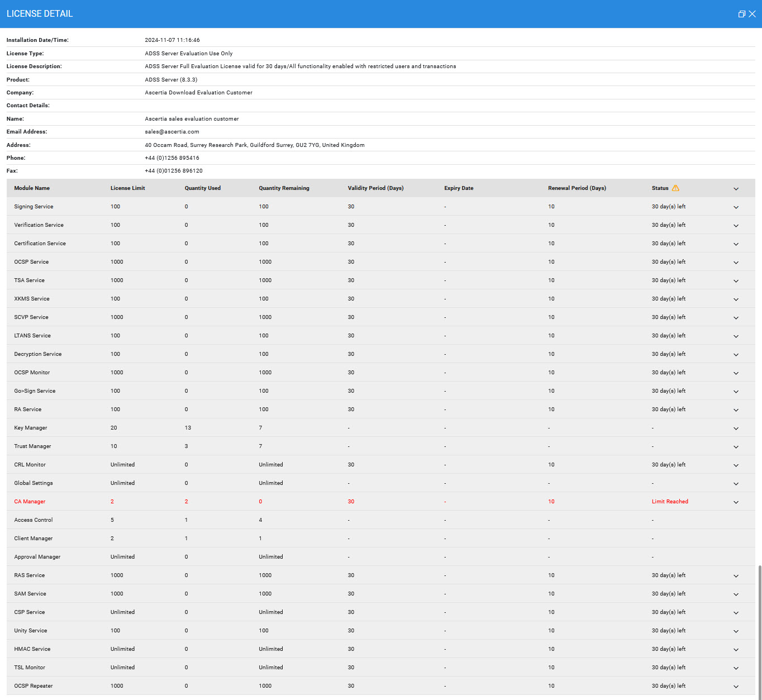The image size is (762, 700).
Task: Expand the Global Settings row chevron
Action: click(736, 484)
